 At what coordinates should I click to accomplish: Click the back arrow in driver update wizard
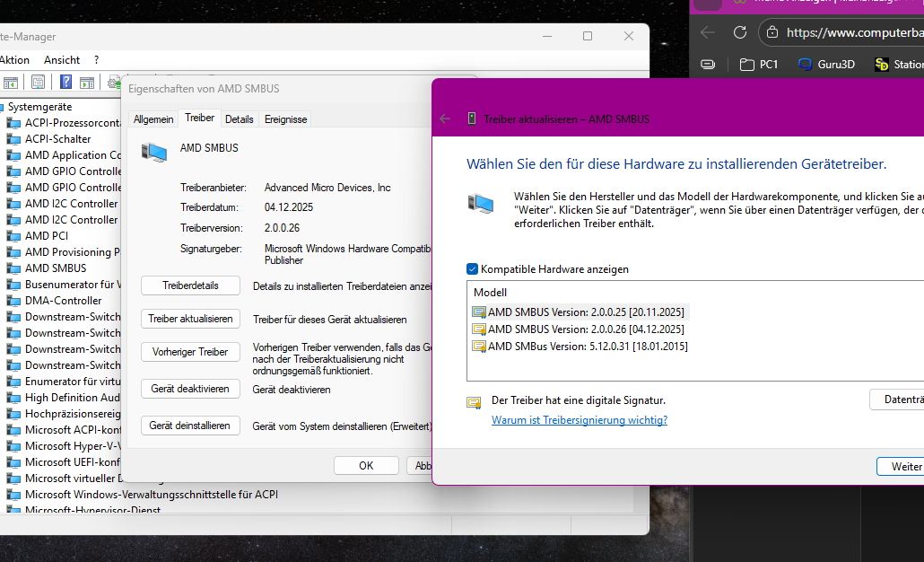[445, 119]
